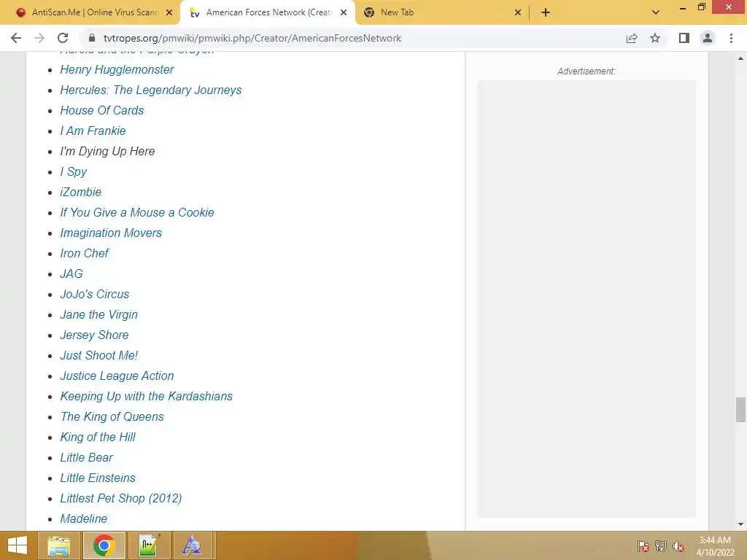This screenshot has width=747, height=560.
Task: Open Little Einsteins link
Action: click(98, 478)
